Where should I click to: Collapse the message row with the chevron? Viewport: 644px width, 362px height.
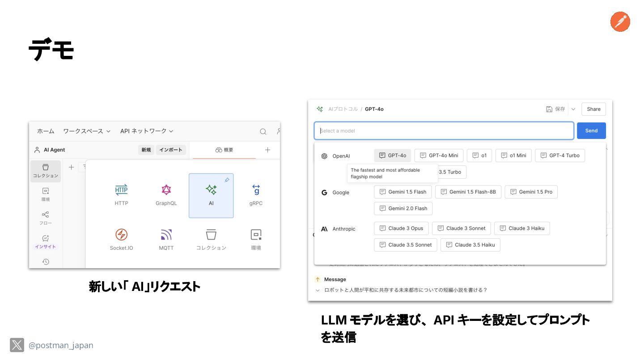coord(318,290)
